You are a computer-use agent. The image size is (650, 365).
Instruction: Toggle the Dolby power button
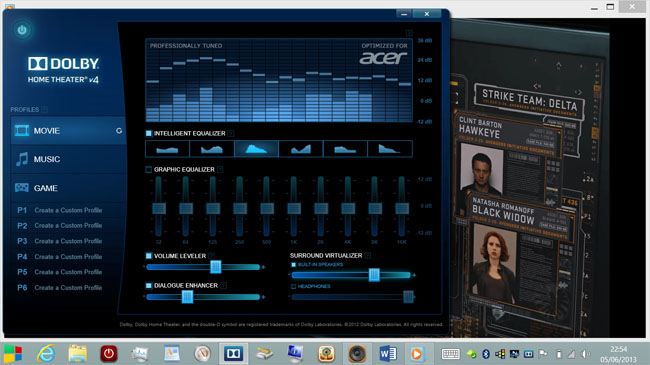pos(22,30)
